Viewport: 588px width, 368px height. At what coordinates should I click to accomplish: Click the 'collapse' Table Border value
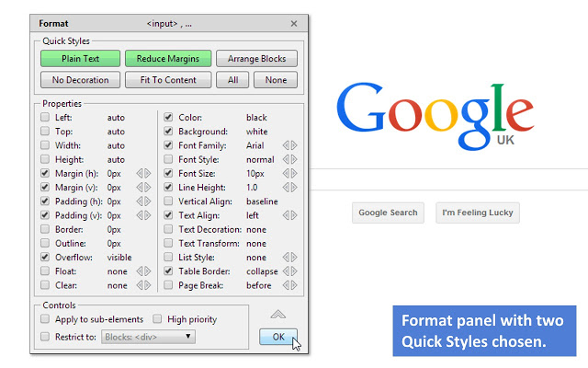(262, 271)
